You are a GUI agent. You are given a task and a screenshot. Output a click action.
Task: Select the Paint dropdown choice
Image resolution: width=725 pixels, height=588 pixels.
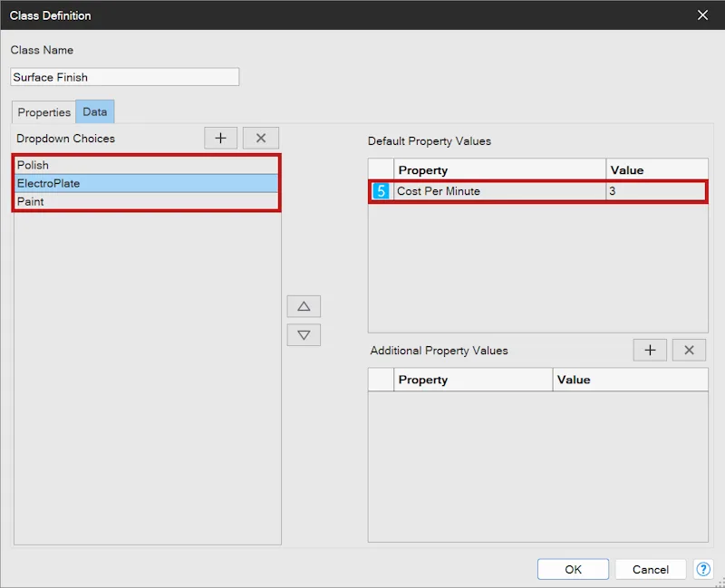click(x=147, y=201)
